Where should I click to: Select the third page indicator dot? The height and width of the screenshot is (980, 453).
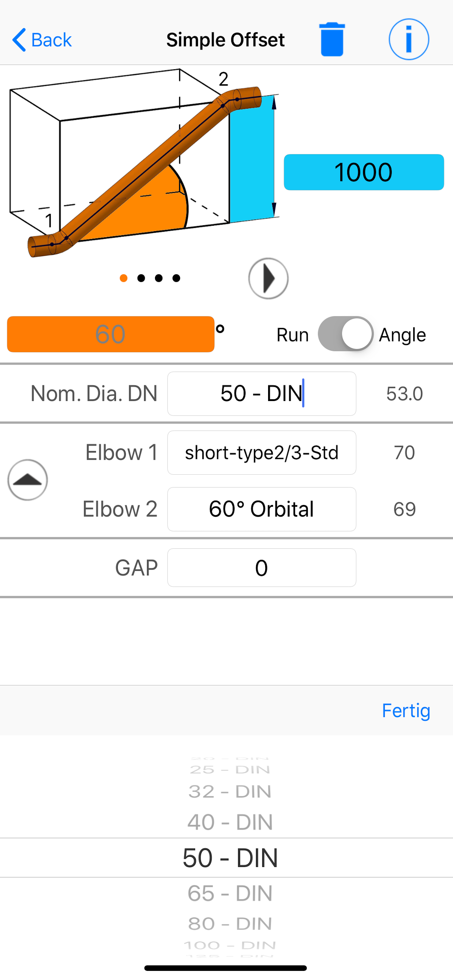(159, 278)
